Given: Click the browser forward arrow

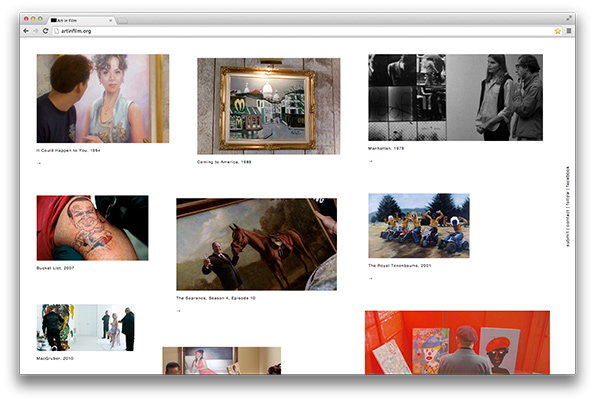Looking at the screenshot, I should tap(35, 31).
